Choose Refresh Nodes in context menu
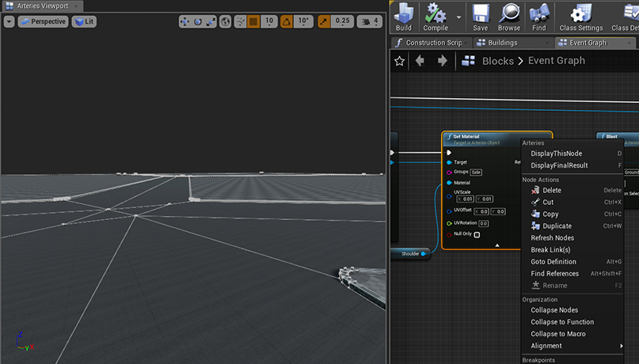This screenshot has height=364, width=639. pyautogui.click(x=572, y=237)
